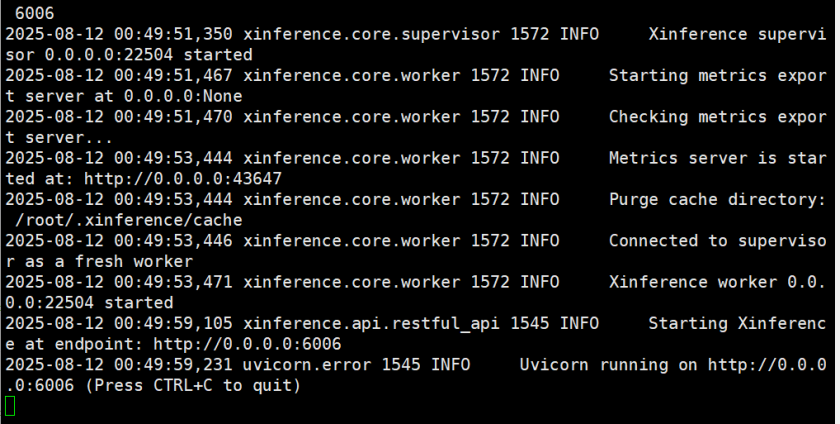
Task: Select the text xinference.core.supervisor
Action: (371, 34)
